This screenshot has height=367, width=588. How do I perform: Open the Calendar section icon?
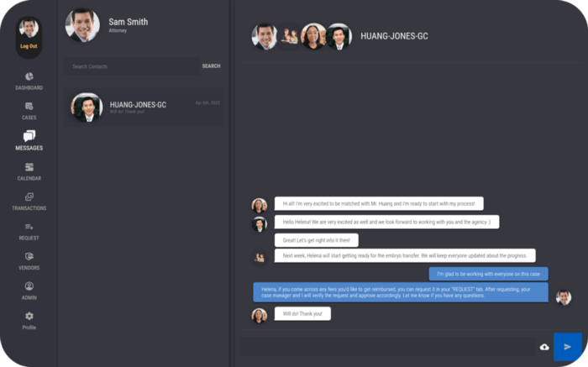click(x=29, y=167)
